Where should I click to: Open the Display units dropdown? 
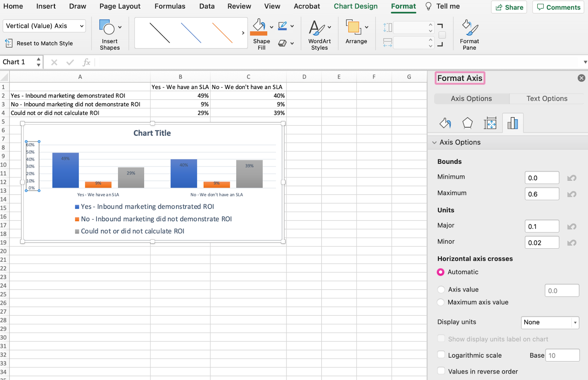point(550,323)
